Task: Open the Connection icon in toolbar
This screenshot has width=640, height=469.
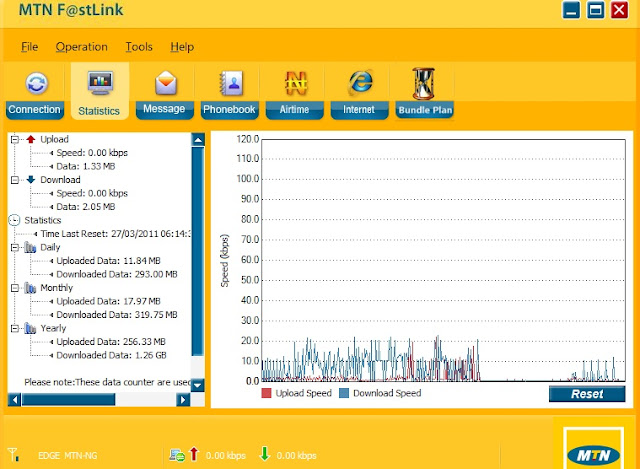Action: click(37, 83)
